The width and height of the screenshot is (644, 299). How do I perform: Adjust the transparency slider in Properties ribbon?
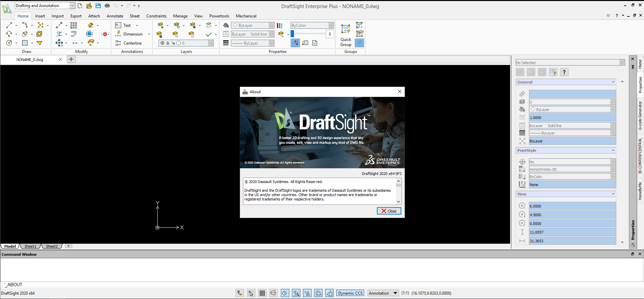(x=308, y=34)
